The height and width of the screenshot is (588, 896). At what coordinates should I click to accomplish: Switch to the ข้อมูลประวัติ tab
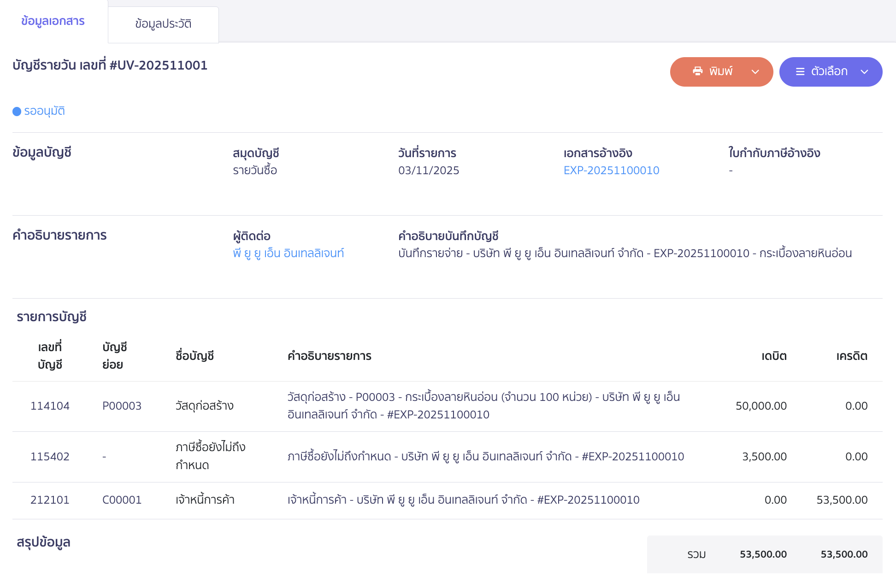pos(163,24)
